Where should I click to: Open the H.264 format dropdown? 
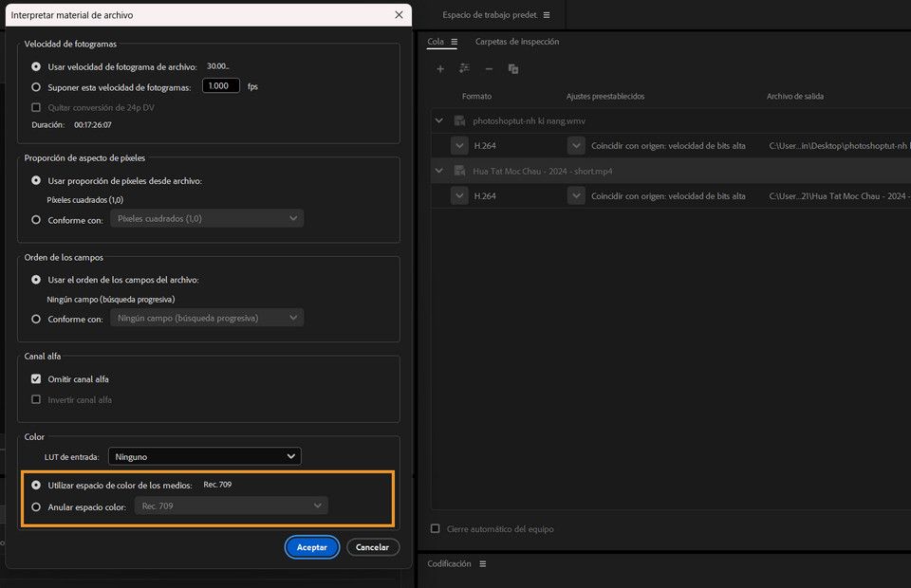click(x=458, y=144)
